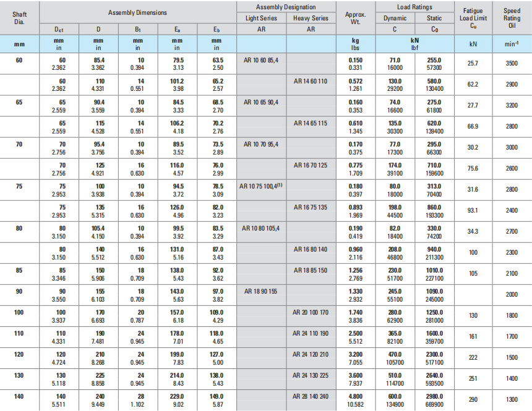Viewport: 532px width, 411px height.
Task: Select designation AR 10 75 100,4 with footnote
Action: (261, 186)
